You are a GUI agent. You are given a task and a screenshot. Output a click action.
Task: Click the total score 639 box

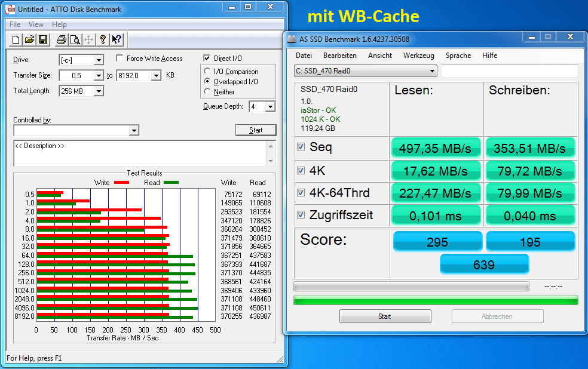484,265
